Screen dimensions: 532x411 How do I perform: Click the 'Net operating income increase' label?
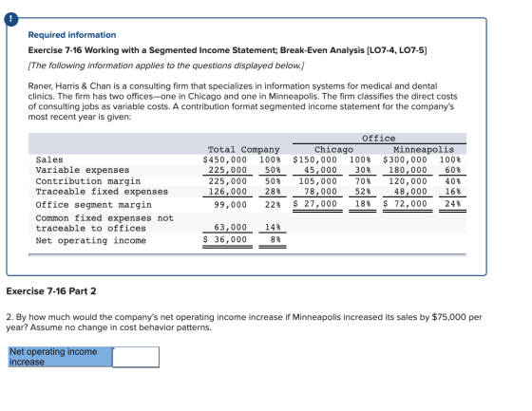(x=60, y=357)
